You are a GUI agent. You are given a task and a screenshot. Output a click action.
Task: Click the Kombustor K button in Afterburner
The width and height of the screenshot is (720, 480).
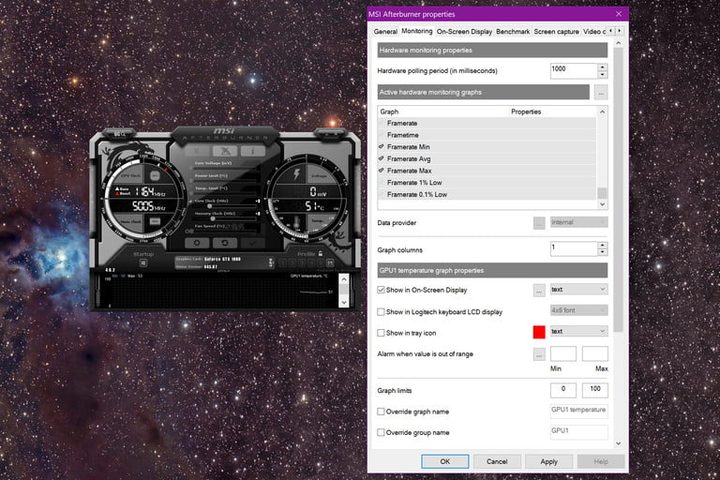point(197,151)
